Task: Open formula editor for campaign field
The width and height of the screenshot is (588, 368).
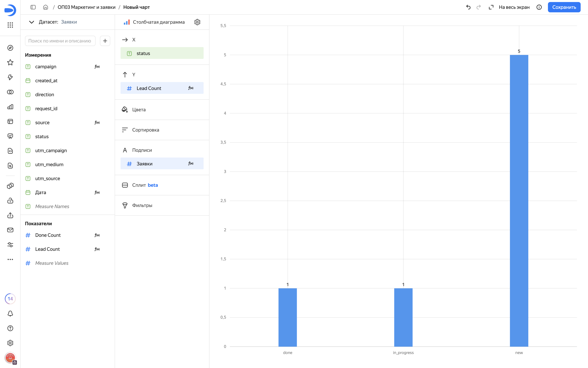Action: click(x=97, y=67)
